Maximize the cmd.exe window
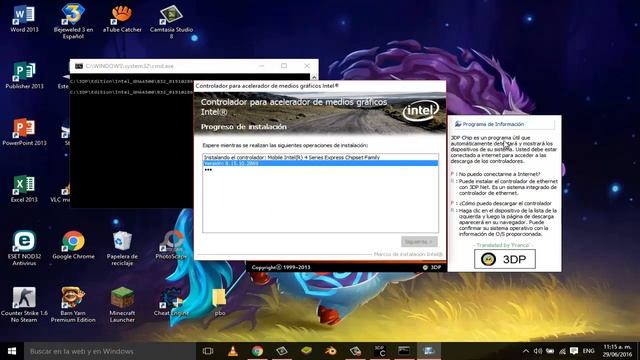Viewport: 640px width, 360px height. (284, 66)
